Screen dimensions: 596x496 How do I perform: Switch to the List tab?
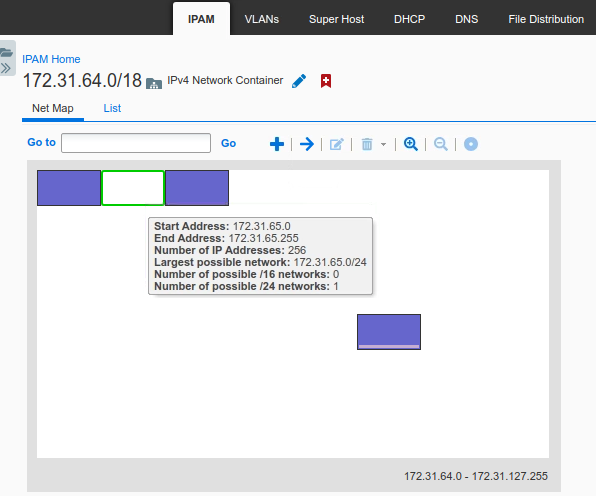(x=112, y=108)
